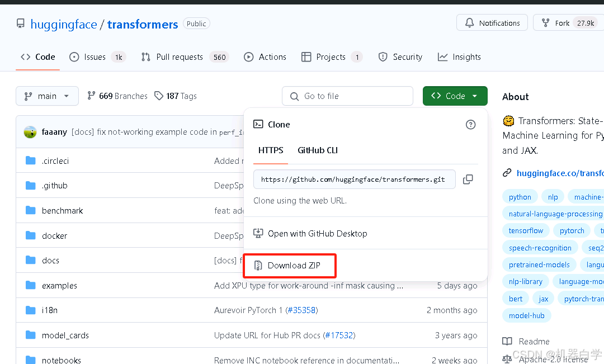View the 187 Tags link
This screenshot has width=604, height=364.
coord(176,96)
